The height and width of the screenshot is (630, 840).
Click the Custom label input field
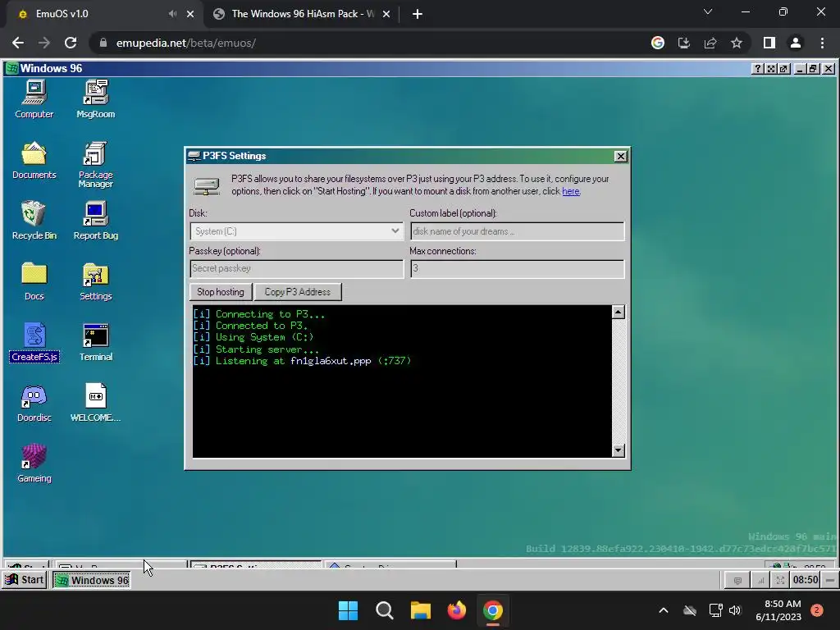click(517, 231)
